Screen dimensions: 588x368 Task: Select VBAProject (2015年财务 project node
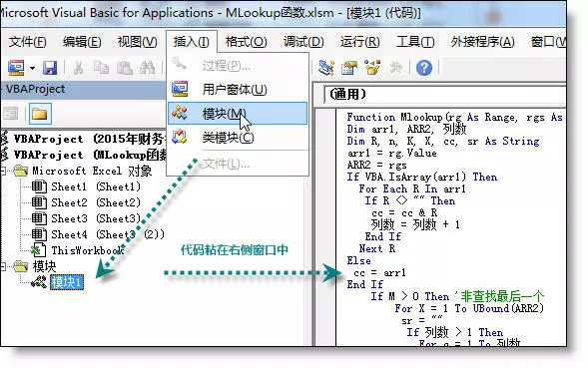[89, 139]
